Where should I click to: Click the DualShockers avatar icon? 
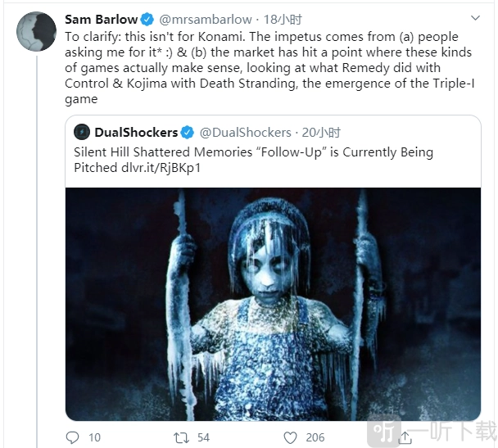click(82, 132)
